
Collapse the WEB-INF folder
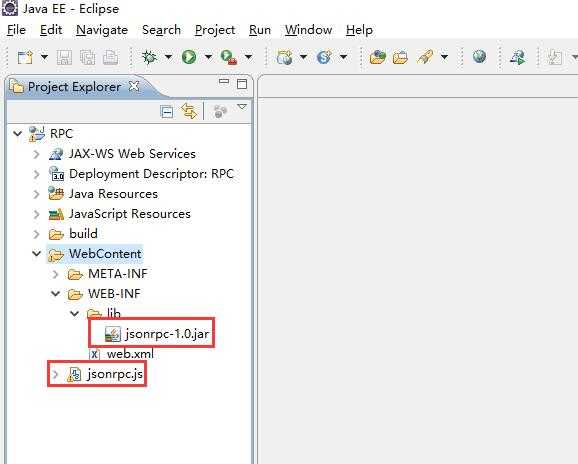(x=56, y=294)
